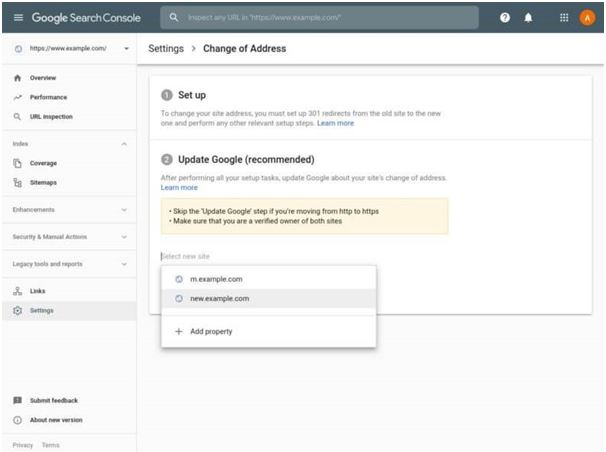Click the Update Google (recommended) heading

point(246,160)
